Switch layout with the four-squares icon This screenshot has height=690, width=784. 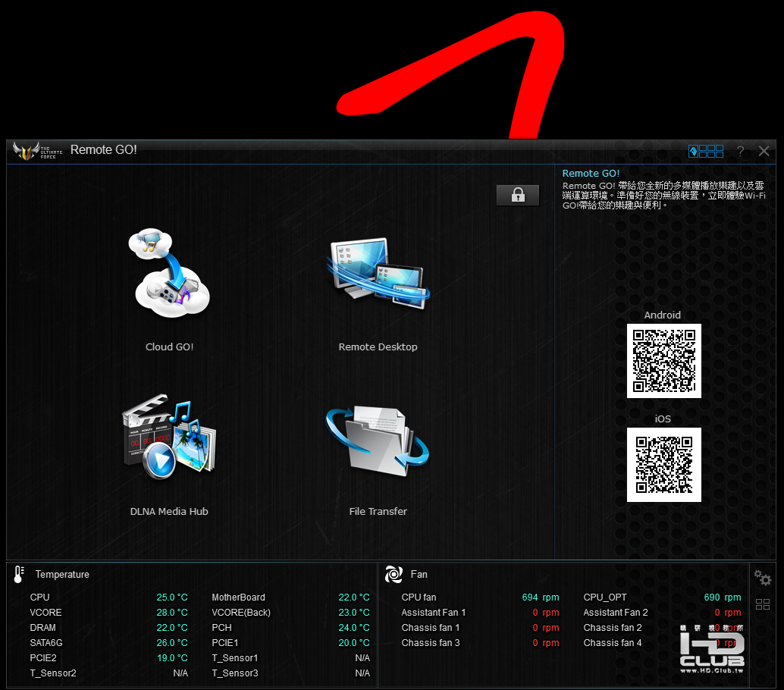click(x=763, y=604)
